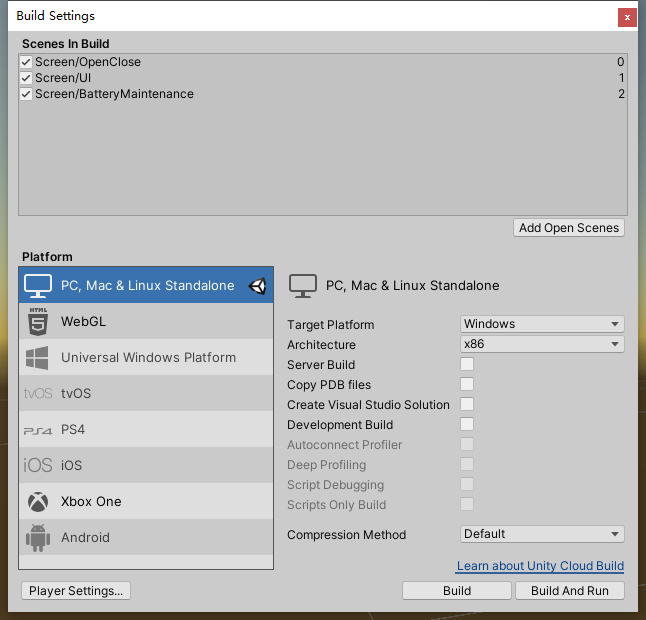Uncheck the Screen/UI scene checkbox

(26, 78)
